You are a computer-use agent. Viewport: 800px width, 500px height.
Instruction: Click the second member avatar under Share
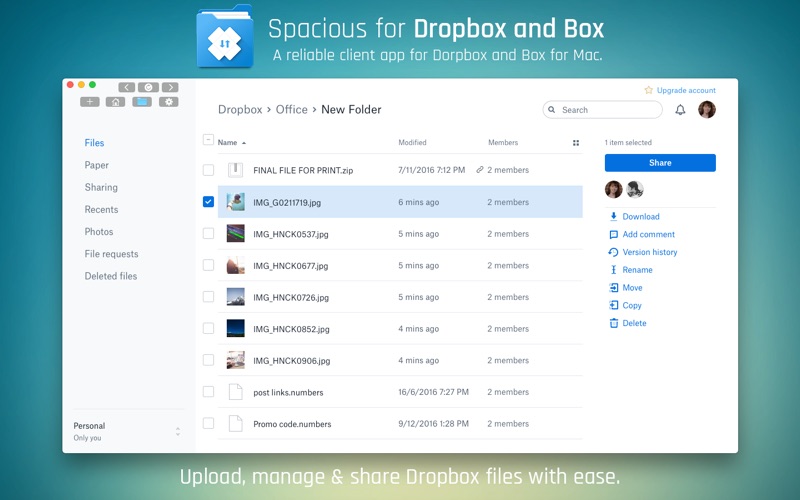tap(635, 189)
